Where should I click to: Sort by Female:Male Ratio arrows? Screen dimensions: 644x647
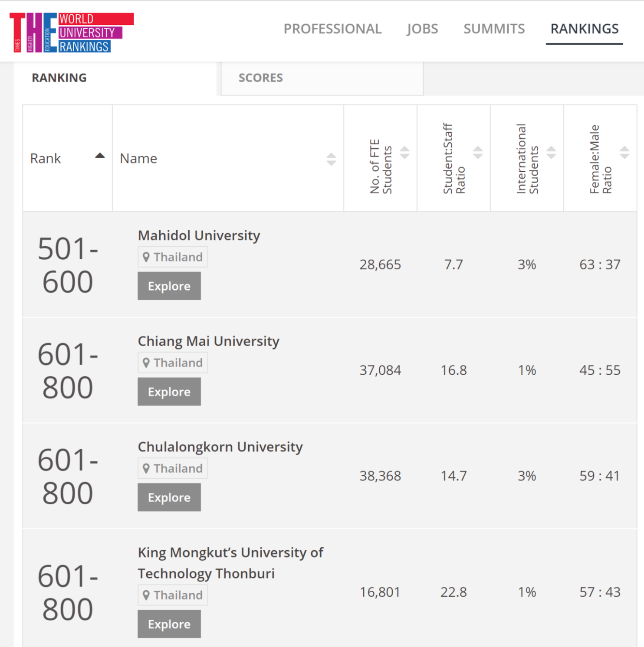pyautogui.click(x=624, y=153)
